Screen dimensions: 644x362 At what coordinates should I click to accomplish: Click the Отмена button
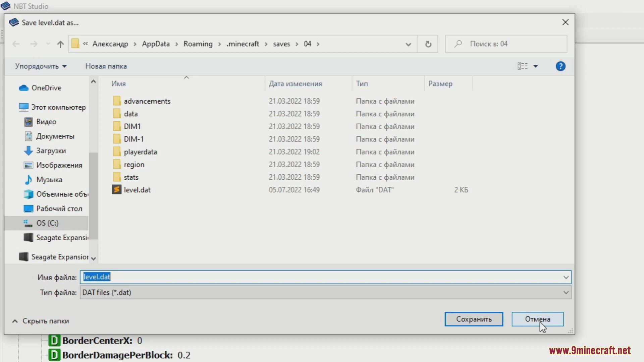coord(537,319)
